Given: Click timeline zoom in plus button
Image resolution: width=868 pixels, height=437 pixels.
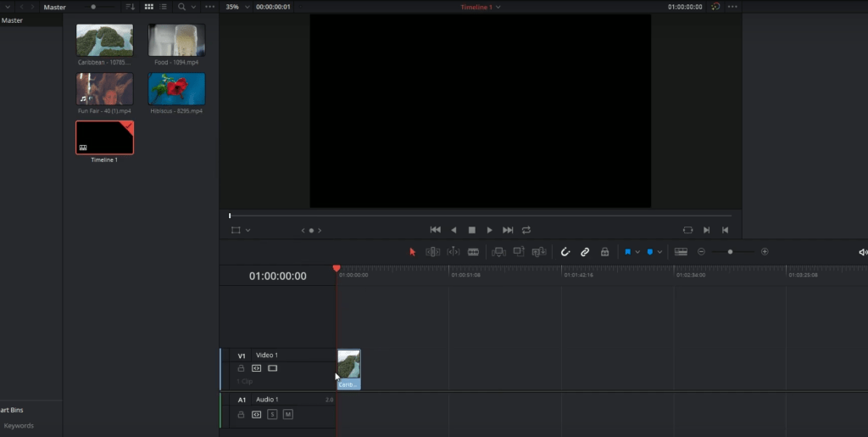Looking at the screenshot, I should point(765,251).
